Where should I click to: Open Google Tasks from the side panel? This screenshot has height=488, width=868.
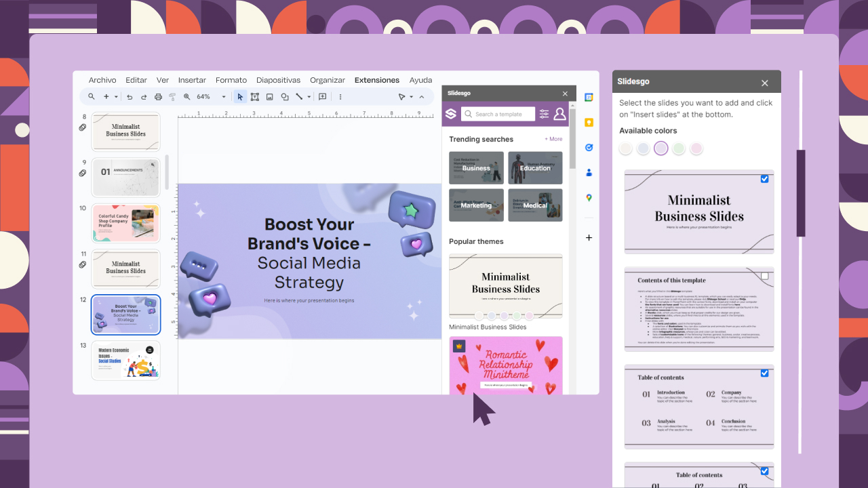[589, 147]
